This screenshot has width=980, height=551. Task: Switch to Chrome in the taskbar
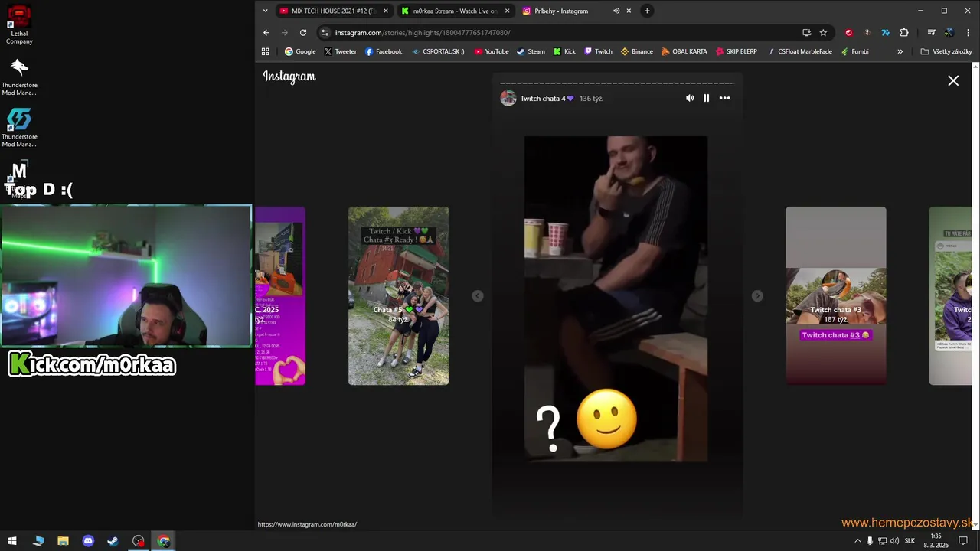coord(163,541)
